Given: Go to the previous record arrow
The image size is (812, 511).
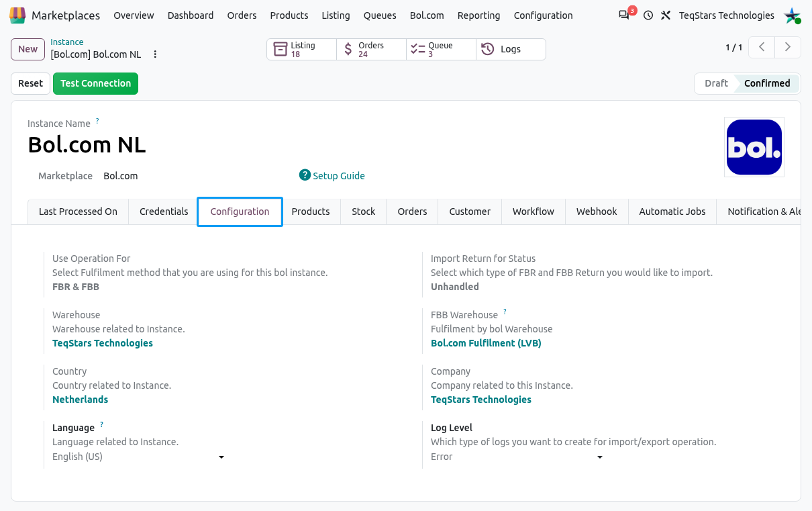Looking at the screenshot, I should pos(762,47).
